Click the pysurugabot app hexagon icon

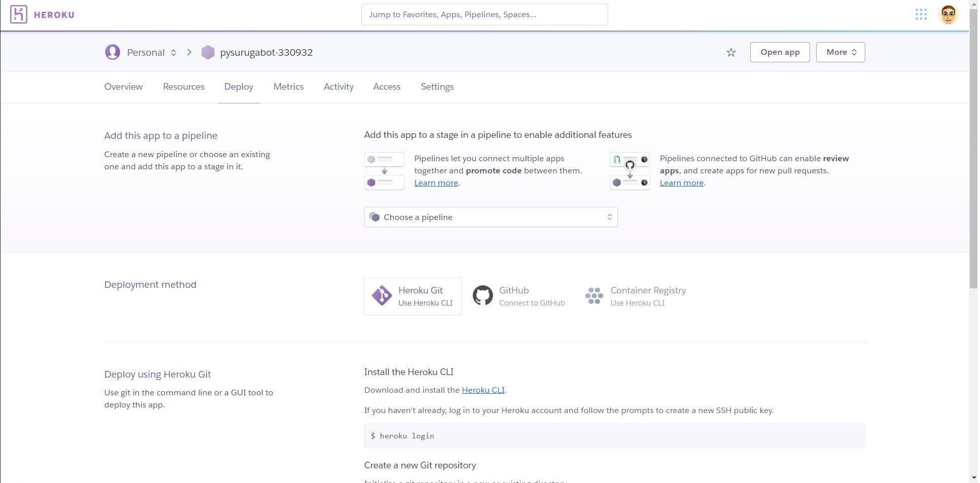click(207, 52)
